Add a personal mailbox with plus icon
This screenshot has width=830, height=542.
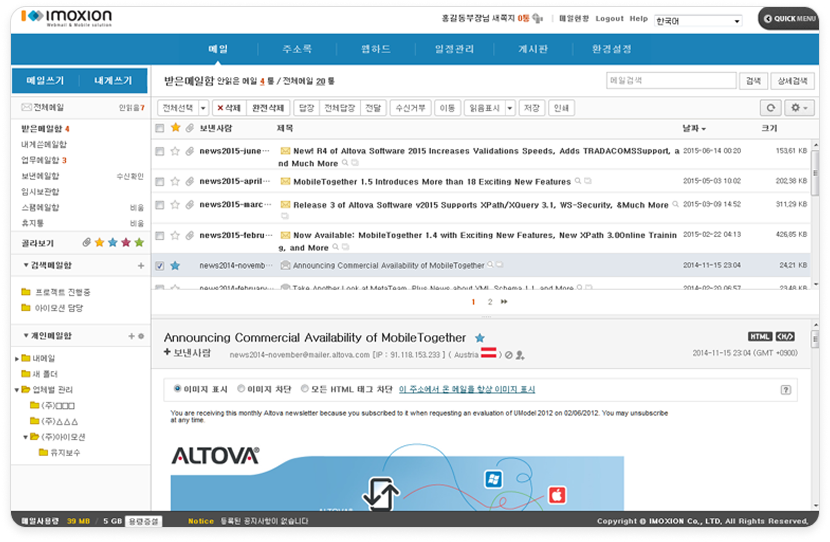pos(131,336)
